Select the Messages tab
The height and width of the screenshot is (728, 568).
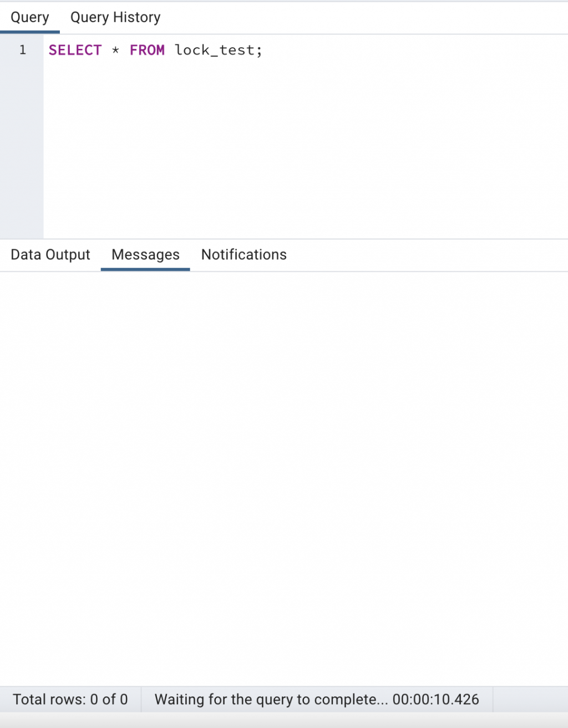point(145,255)
